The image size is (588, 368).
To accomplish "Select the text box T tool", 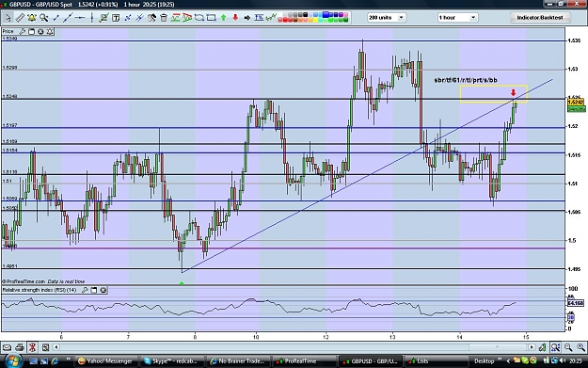I will [x=116, y=17].
